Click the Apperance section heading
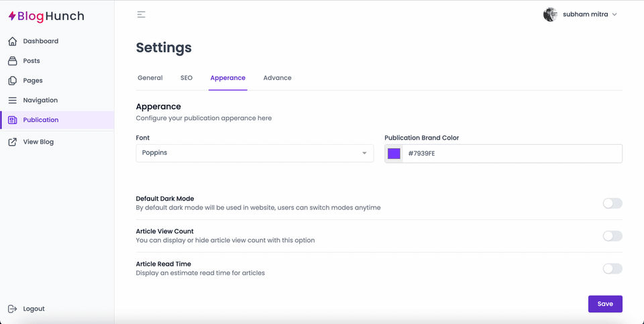Image resolution: width=644 pixels, height=324 pixels. [158, 107]
